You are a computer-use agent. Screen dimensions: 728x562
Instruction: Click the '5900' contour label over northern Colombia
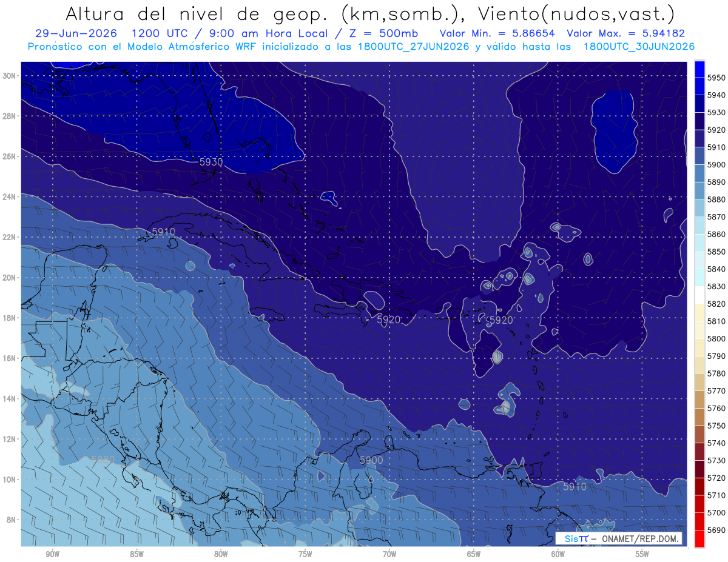point(371,461)
